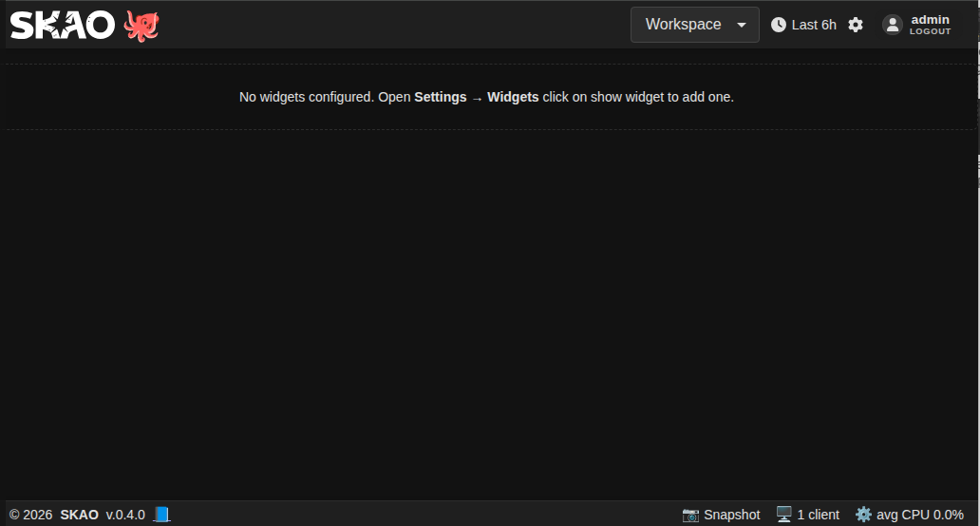Click the © 2026 copyright text

click(30, 515)
